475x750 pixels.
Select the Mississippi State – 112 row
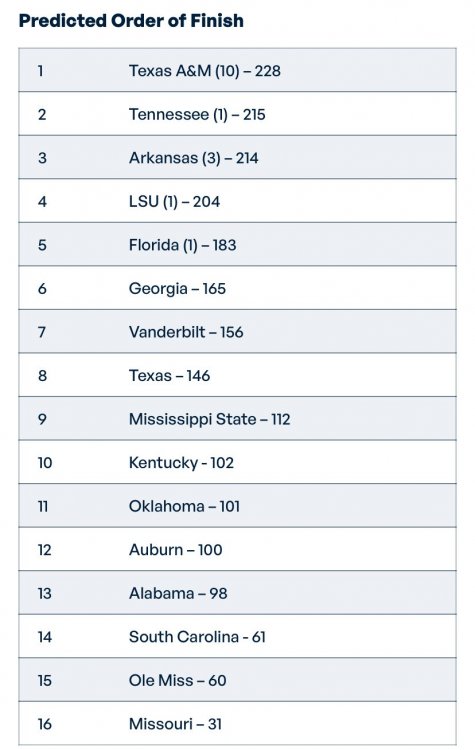pos(237,419)
